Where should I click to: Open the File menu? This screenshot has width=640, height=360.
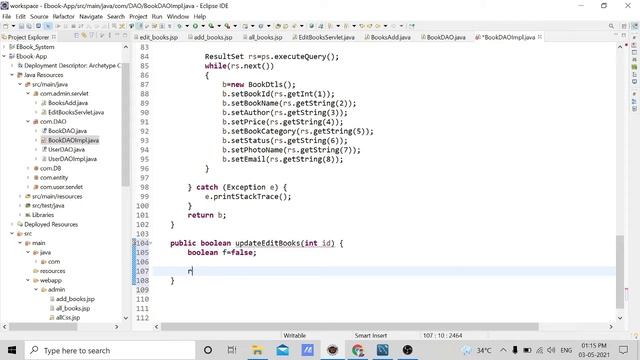click(x=7, y=16)
